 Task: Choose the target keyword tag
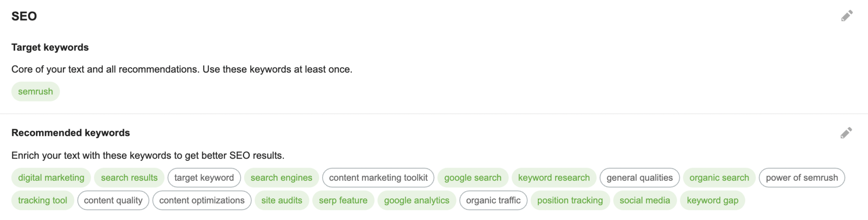click(204, 178)
